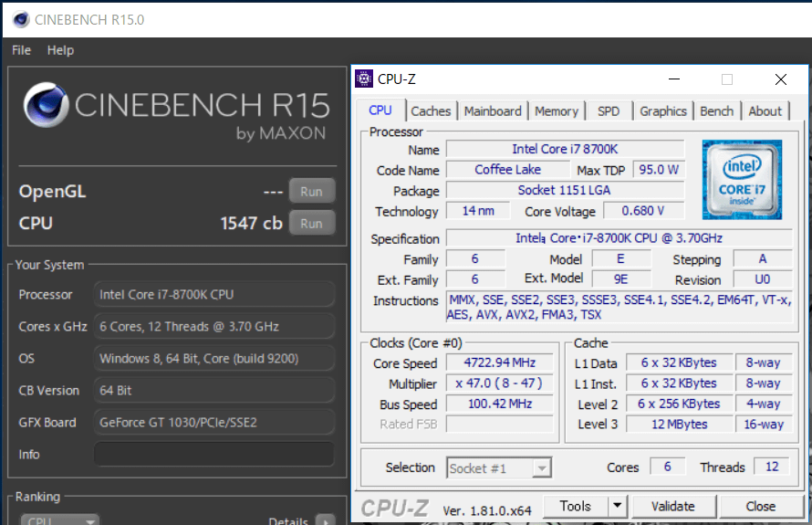Click the CPU-Z window title icon
This screenshot has height=525, width=812.
(x=364, y=79)
